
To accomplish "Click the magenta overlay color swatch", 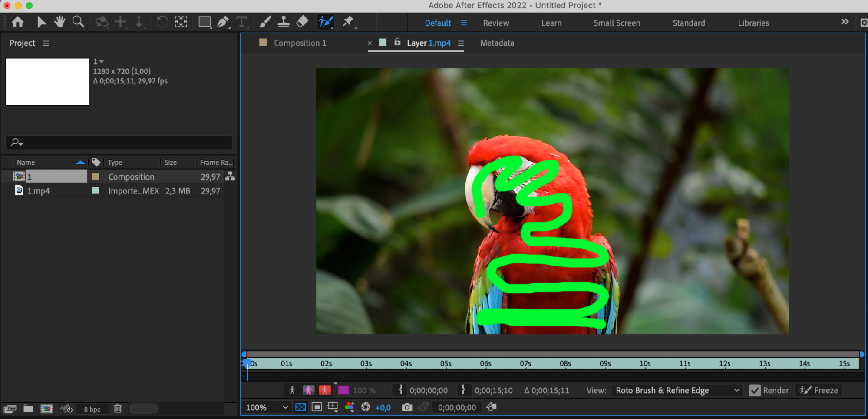I will [343, 390].
